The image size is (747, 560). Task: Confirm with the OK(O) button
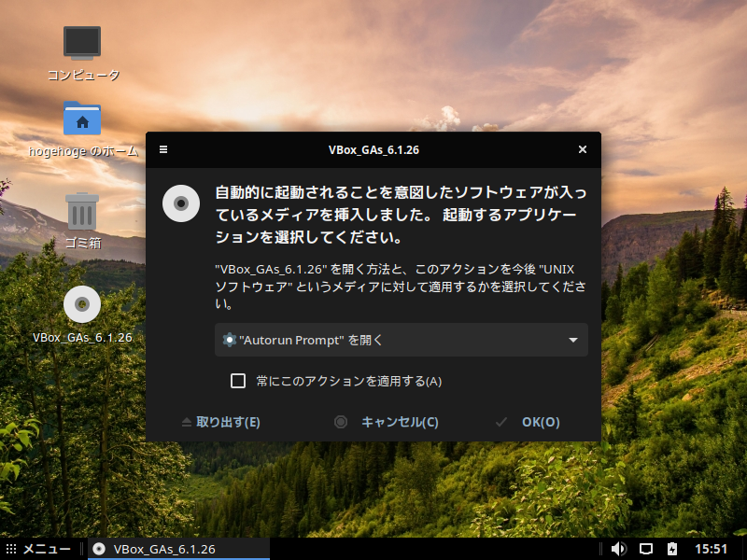click(528, 422)
